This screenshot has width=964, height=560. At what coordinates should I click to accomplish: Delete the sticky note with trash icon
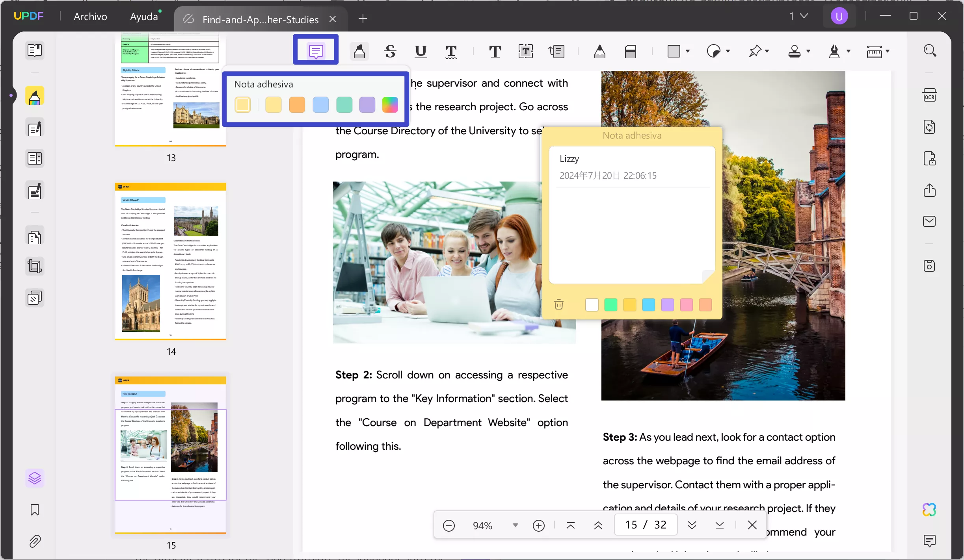(558, 304)
